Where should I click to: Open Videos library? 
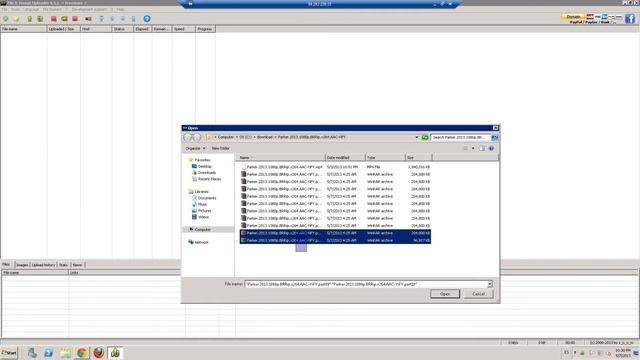(200, 217)
